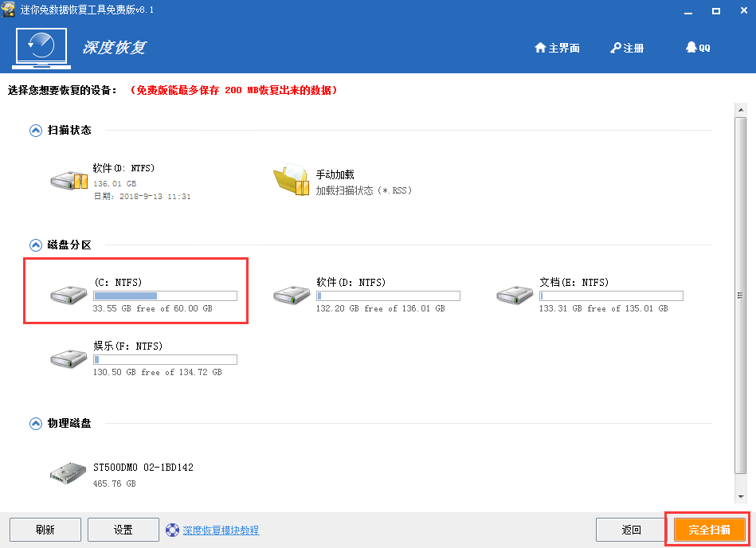Click the '娱乐(F: NTFS)' label
This screenshot has width=756, height=548.
[127, 346]
